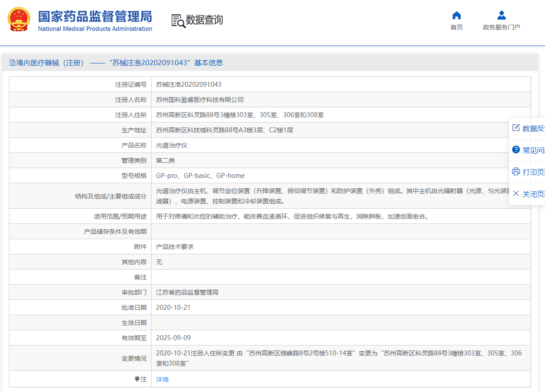Select registration number 苏械注准20202091043 value
This screenshot has height=392, width=545.
[189, 84]
